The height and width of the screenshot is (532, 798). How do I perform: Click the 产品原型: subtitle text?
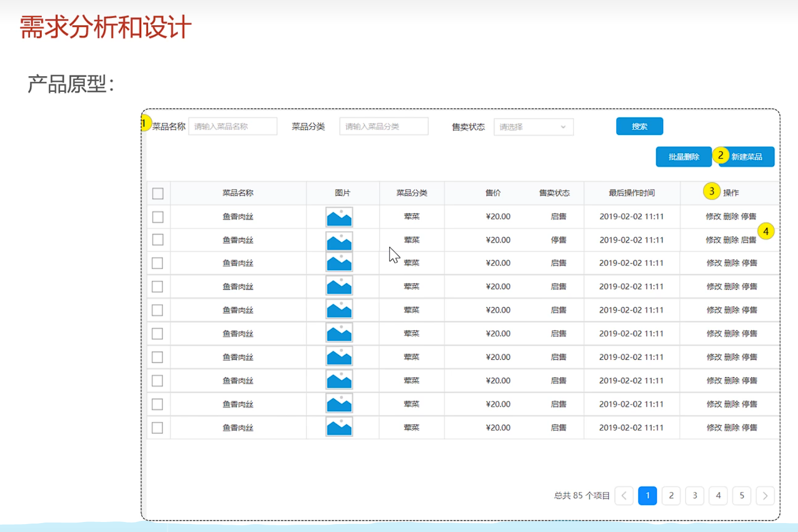pos(71,84)
